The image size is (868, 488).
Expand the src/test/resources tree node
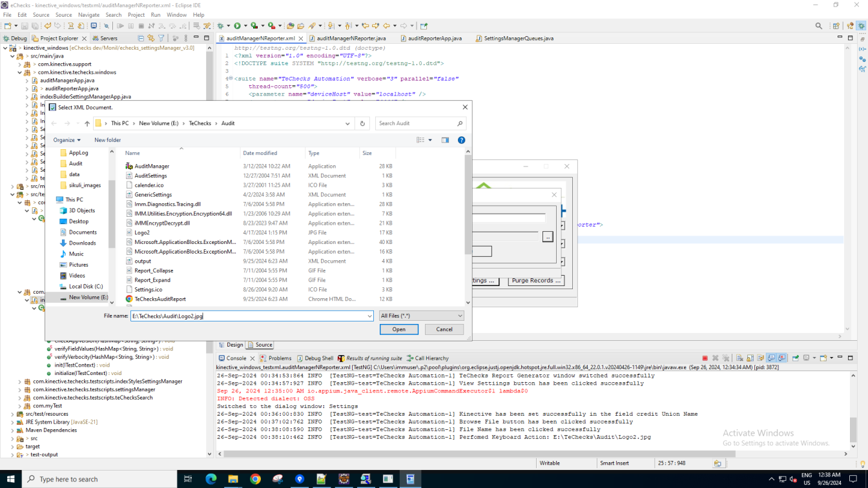pyautogui.click(x=13, y=414)
